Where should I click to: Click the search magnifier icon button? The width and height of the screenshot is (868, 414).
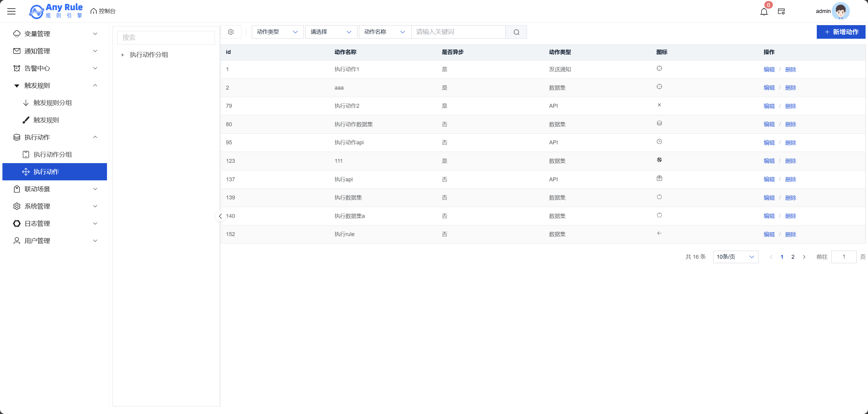[x=516, y=32]
